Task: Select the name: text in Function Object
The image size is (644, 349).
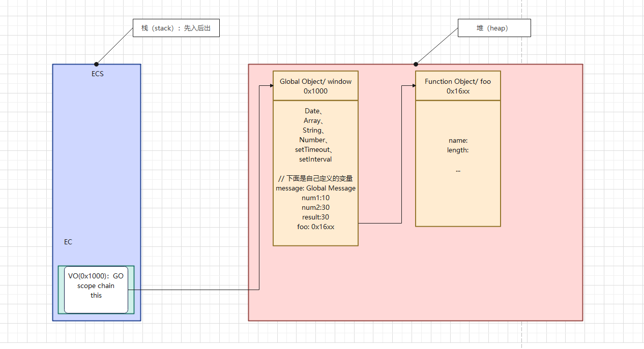Action: click(458, 140)
